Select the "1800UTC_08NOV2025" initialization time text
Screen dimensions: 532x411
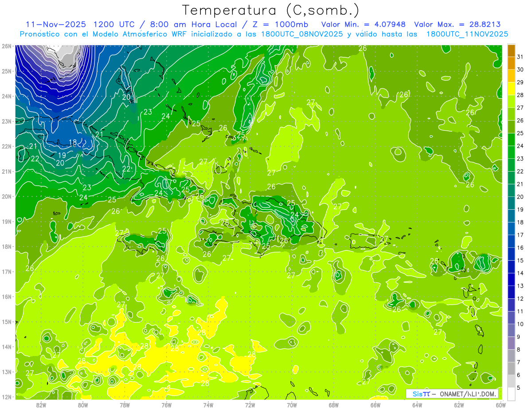[x=301, y=34]
